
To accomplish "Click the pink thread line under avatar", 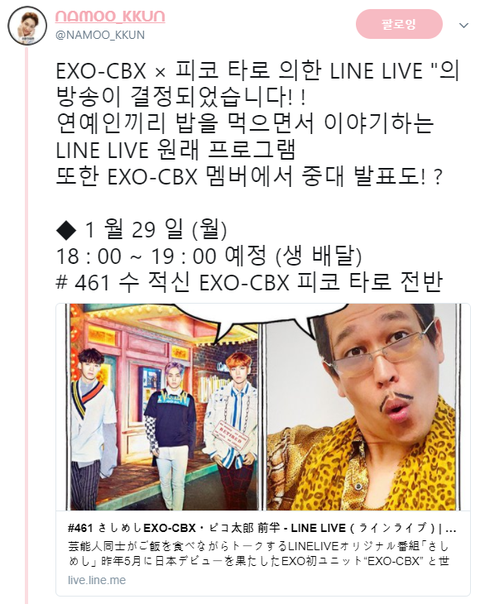I will (x=27, y=324).
